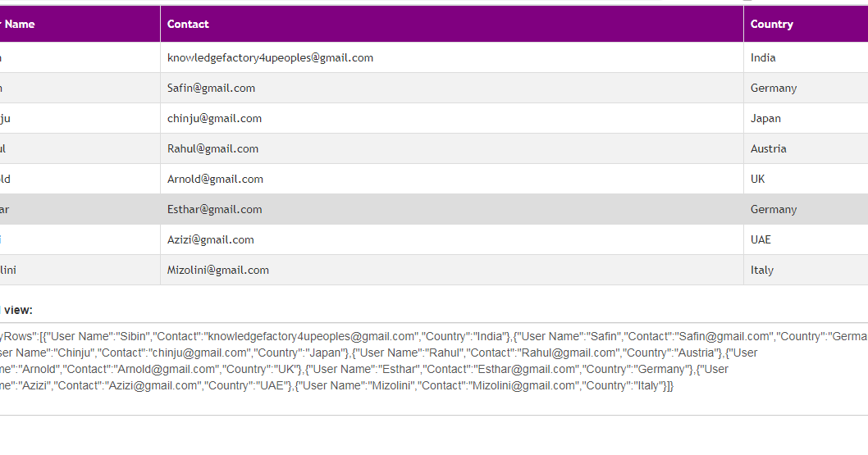The height and width of the screenshot is (455, 868).
Task: Click the Mizolini@gmail.com contact cell
Action: [x=217, y=270]
